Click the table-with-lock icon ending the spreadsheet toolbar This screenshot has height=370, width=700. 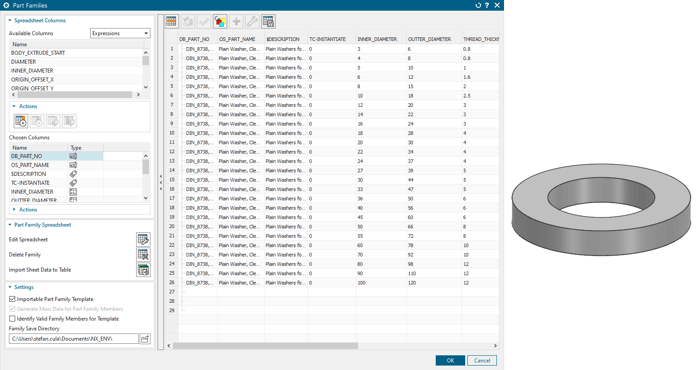coord(268,21)
